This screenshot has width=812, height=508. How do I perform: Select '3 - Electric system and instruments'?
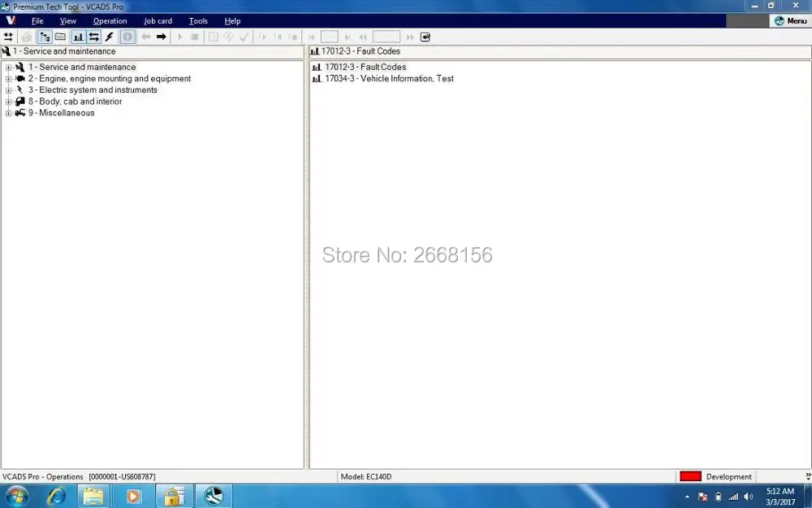point(93,89)
